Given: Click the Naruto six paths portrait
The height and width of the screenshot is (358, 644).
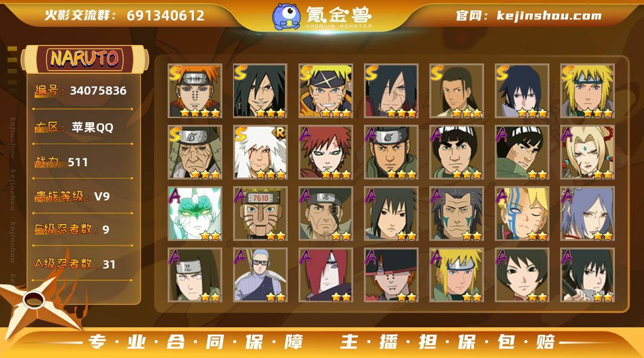Looking at the screenshot, I should [326, 91].
